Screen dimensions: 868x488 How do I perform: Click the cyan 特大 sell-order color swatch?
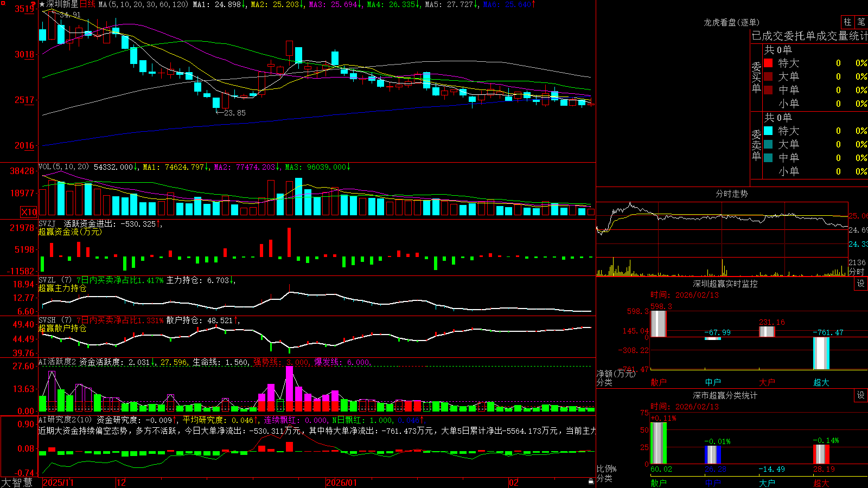(x=768, y=131)
